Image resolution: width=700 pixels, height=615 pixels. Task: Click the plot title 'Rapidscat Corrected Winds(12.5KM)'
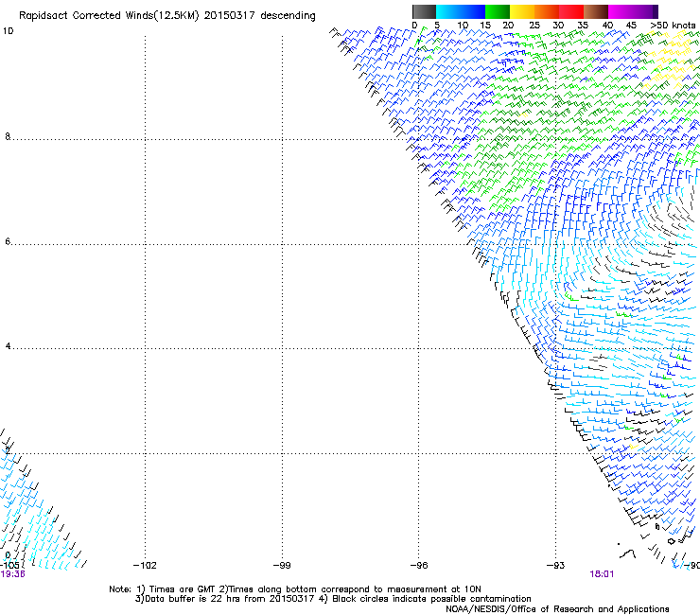coord(109,16)
